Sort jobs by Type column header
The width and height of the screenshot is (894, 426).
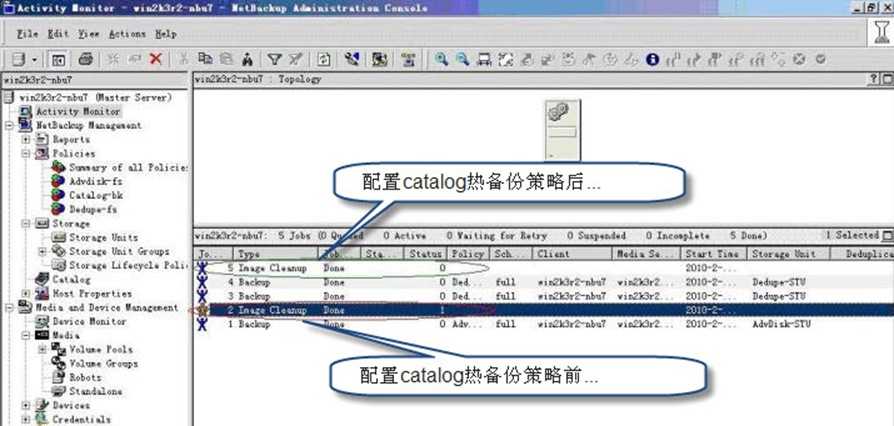(x=276, y=254)
